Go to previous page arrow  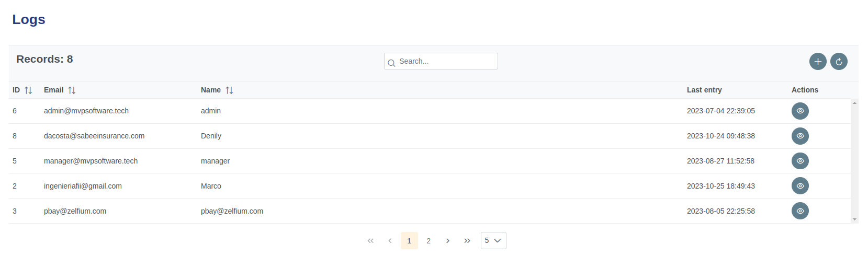[x=390, y=241]
